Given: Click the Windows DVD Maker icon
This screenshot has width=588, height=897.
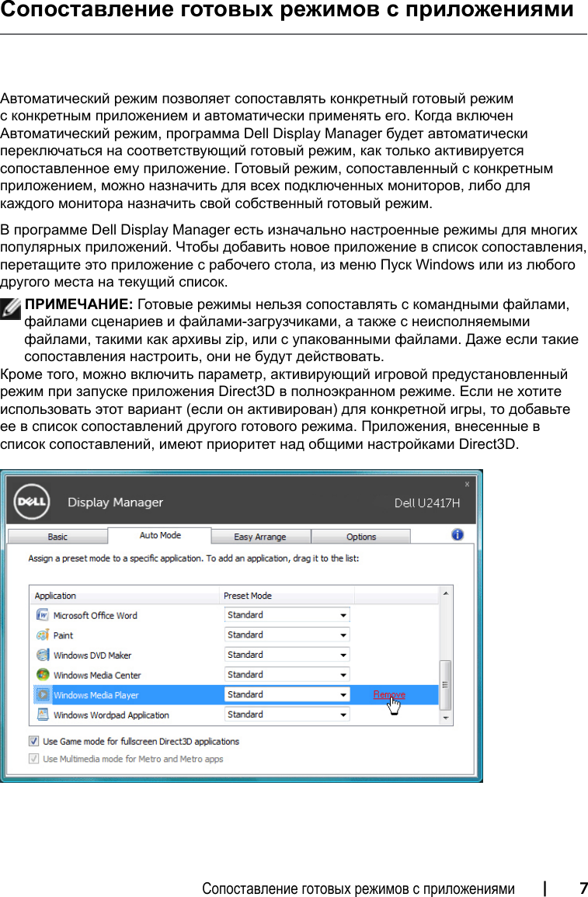Looking at the screenshot, I should pos(42,655).
